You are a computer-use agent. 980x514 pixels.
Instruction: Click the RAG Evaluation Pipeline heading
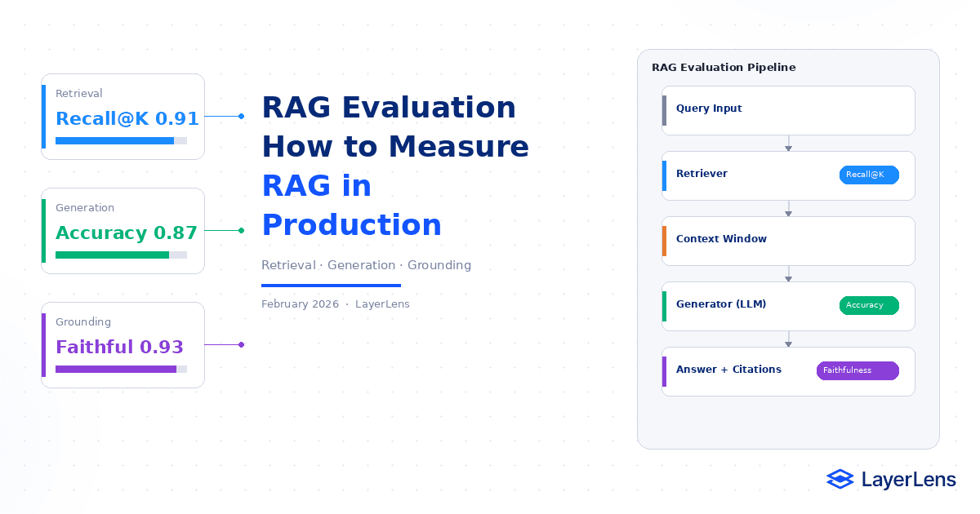pyautogui.click(x=724, y=68)
